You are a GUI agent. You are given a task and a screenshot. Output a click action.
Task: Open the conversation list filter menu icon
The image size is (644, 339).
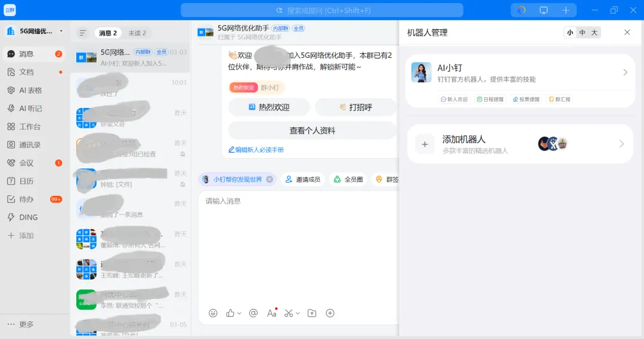(x=82, y=33)
